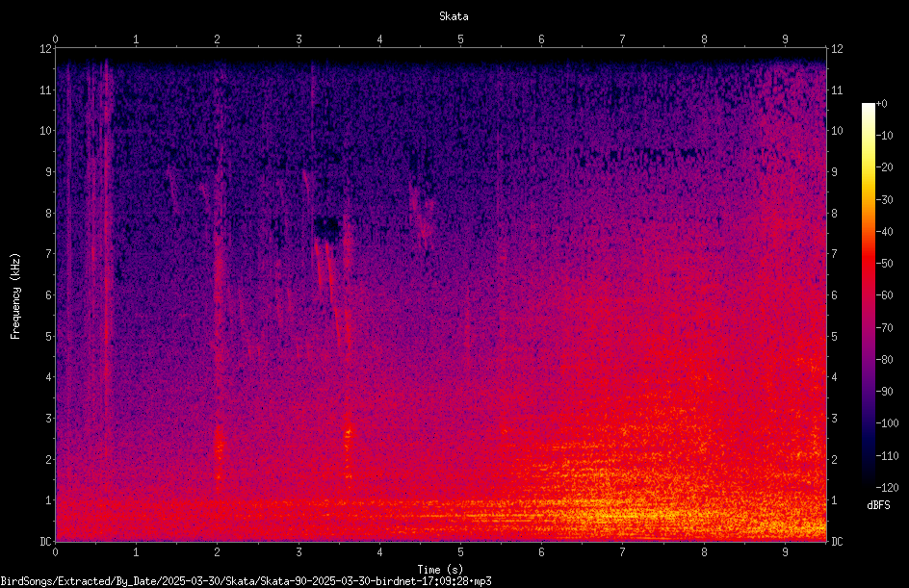909x588 pixels.
Task: Click the "+0" color scale label
Action: click(881, 104)
